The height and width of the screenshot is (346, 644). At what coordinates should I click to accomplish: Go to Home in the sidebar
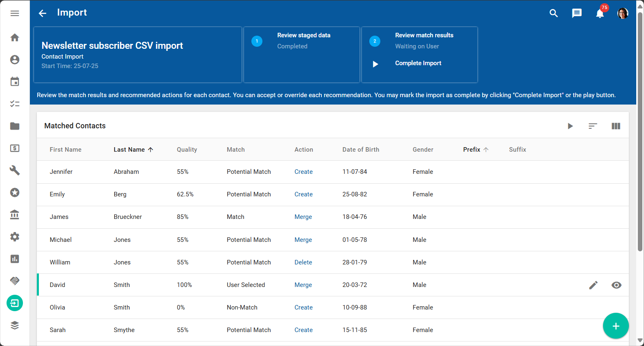pos(15,38)
